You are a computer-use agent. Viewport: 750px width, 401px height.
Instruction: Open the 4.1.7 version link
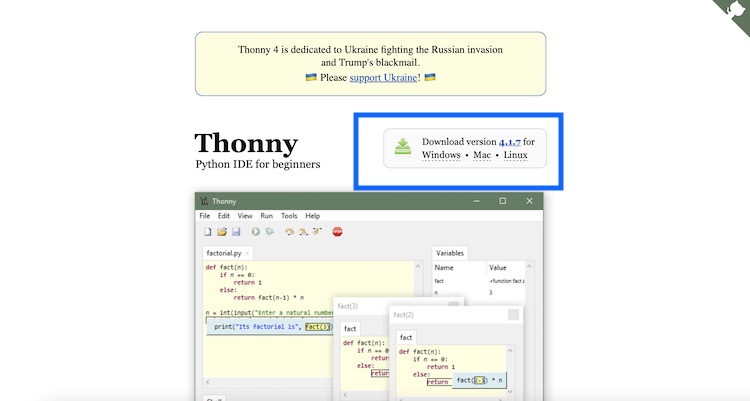pyautogui.click(x=509, y=142)
